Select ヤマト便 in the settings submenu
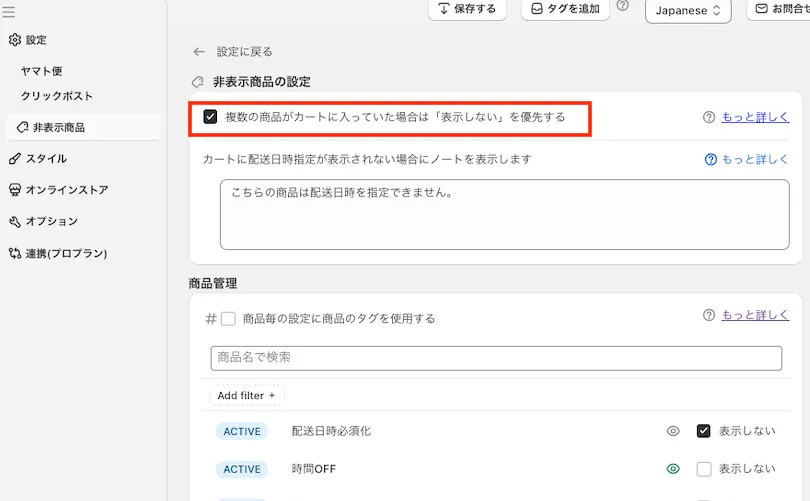The height and width of the screenshot is (501, 810). [x=41, y=71]
